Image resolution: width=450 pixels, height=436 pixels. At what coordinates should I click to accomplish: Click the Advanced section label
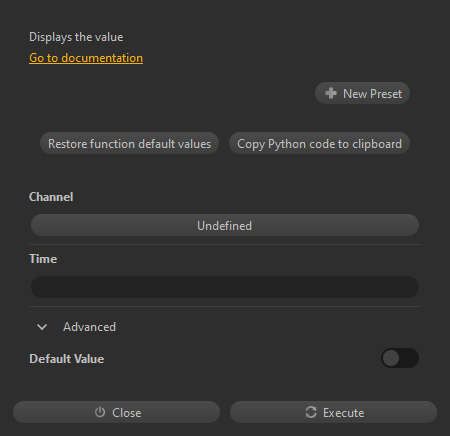[89, 327]
